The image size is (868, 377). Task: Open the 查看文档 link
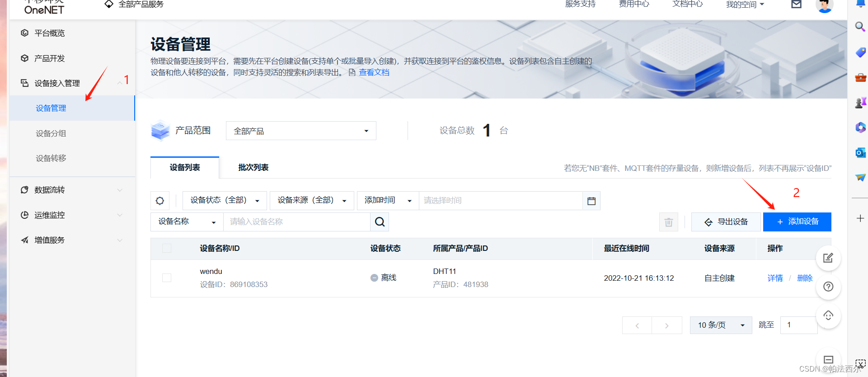pos(374,73)
